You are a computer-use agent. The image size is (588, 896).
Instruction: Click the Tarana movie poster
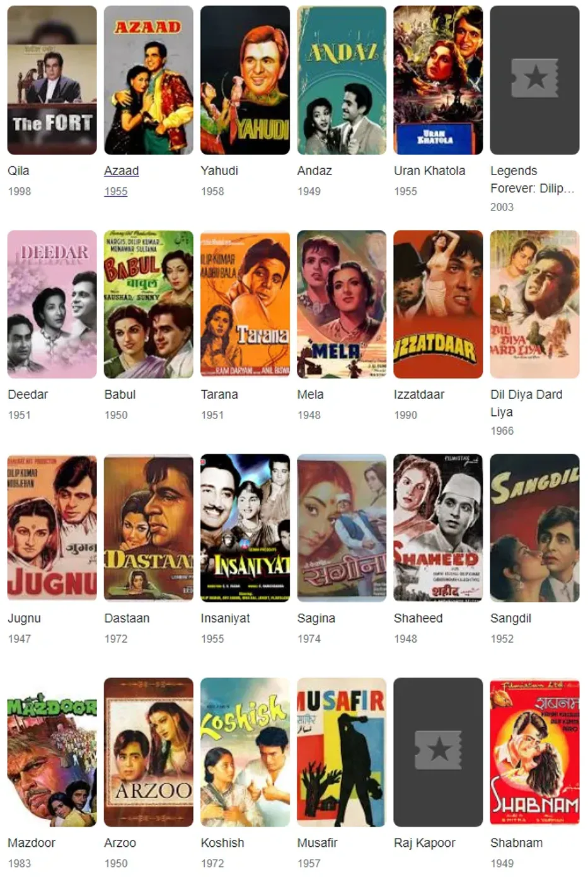[x=245, y=304]
